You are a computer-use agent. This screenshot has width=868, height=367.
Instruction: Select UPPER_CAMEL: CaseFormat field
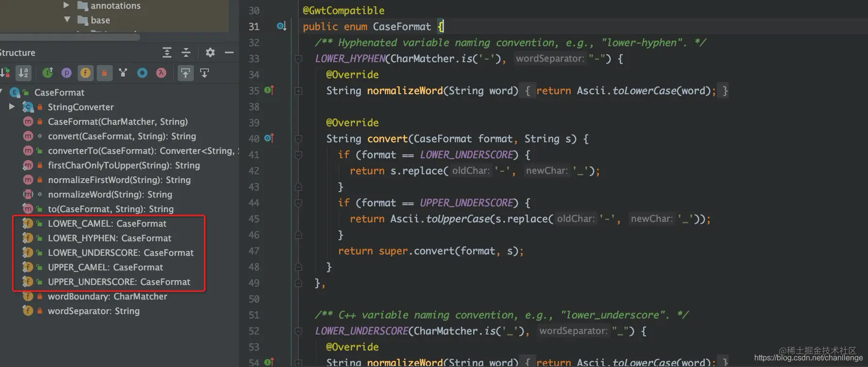click(105, 267)
